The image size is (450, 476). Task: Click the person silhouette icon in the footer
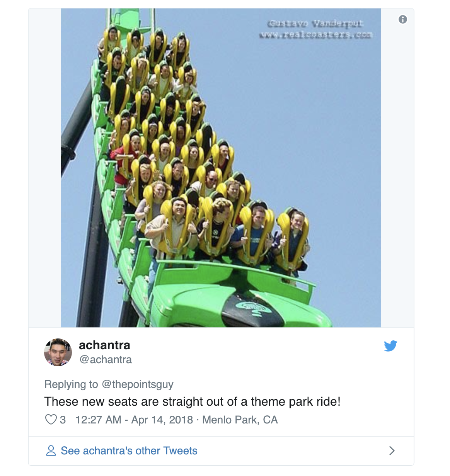pos(51,450)
